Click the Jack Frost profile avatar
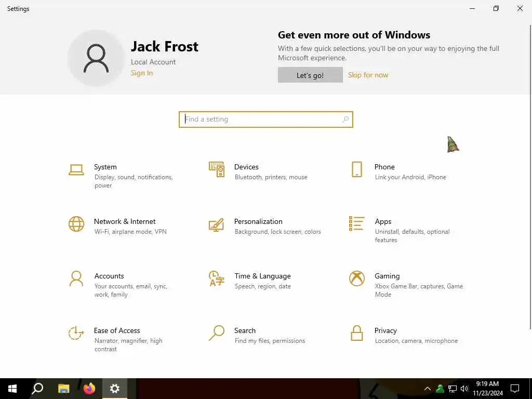Screen dimensions: 532x399 [96, 58]
